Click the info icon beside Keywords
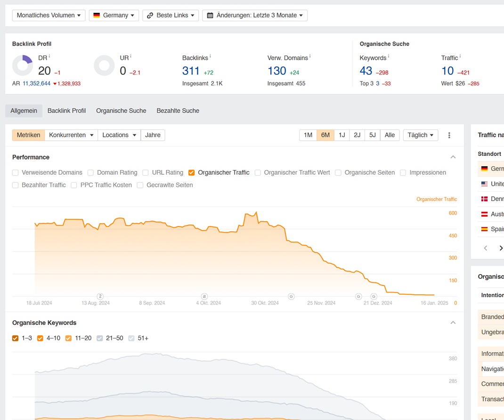The width and height of the screenshot is (504, 420). click(389, 57)
